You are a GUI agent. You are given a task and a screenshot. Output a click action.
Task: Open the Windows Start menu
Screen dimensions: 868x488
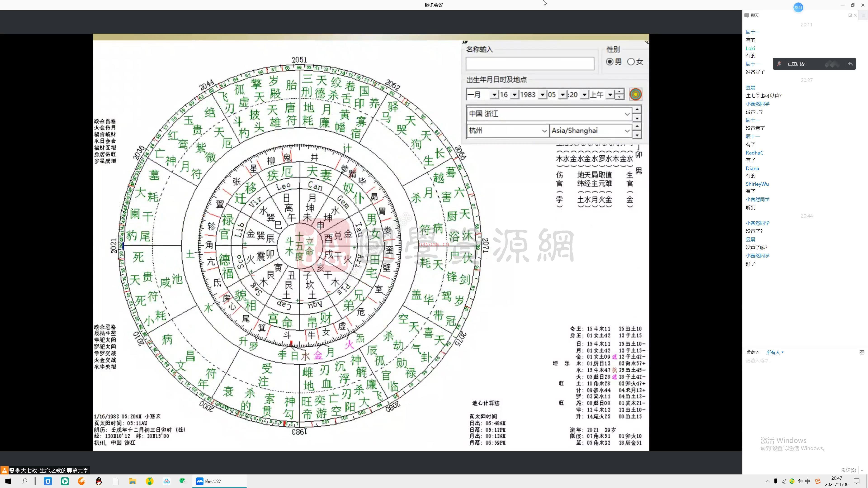pyautogui.click(x=8, y=481)
